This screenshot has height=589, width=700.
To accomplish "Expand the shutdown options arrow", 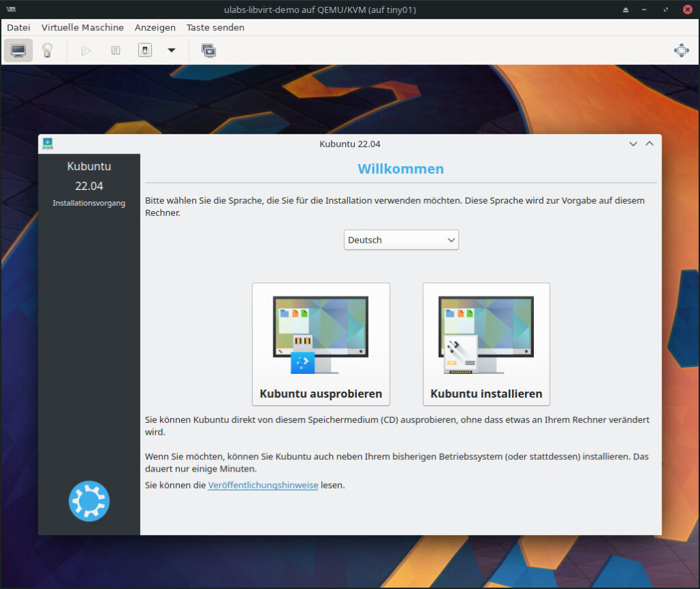I will point(172,51).
